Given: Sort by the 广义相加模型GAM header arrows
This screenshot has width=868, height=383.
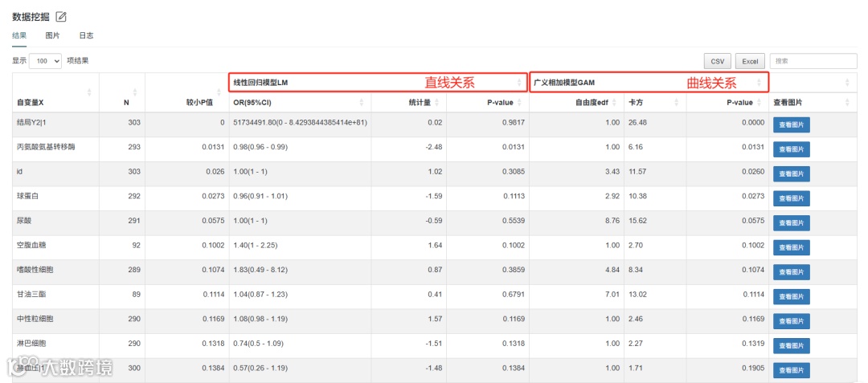Looking at the screenshot, I should [x=759, y=83].
